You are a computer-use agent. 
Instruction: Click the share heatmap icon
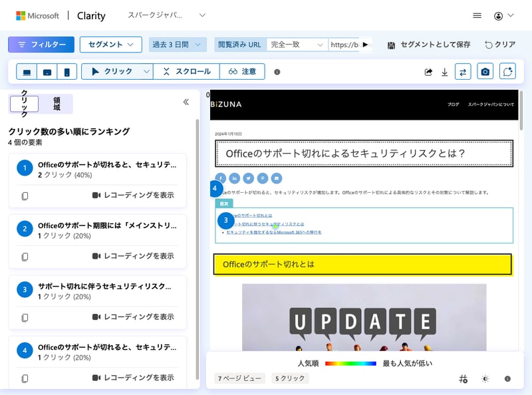click(x=428, y=72)
